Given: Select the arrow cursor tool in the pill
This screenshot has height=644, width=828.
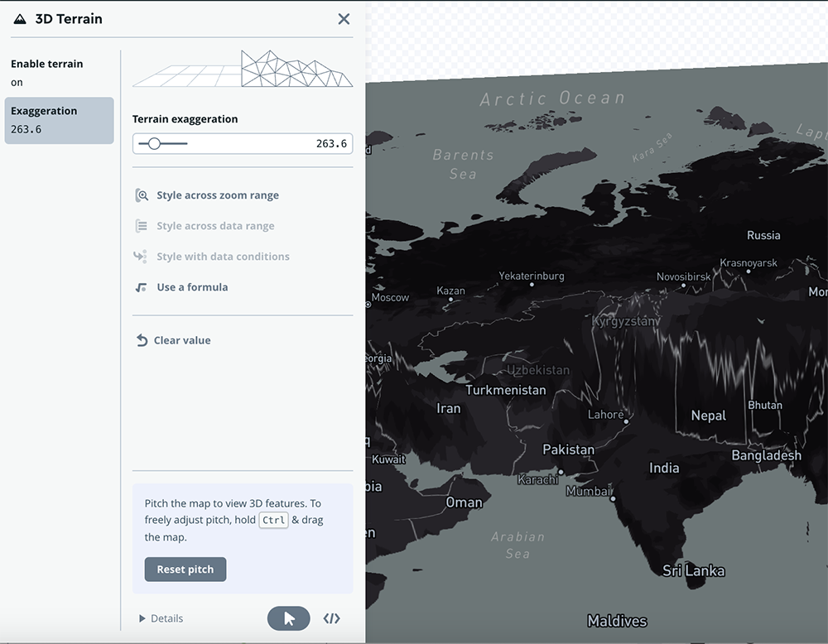Looking at the screenshot, I should (288, 618).
